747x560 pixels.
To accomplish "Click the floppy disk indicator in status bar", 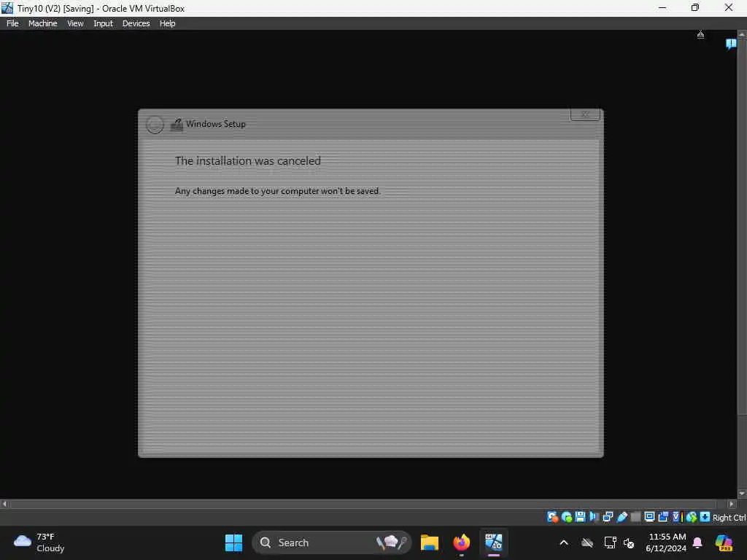I will tap(580, 517).
